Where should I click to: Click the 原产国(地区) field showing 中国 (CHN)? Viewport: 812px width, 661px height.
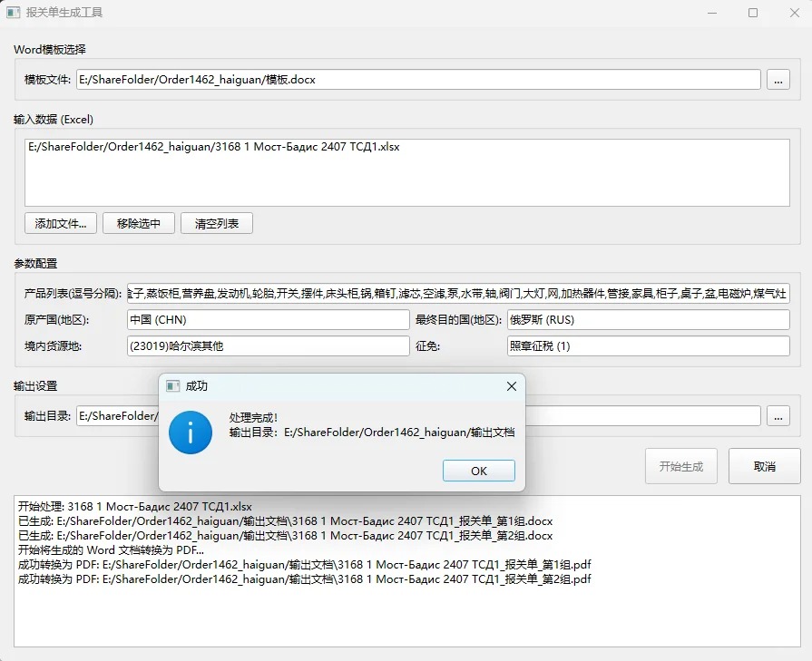[263, 319]
